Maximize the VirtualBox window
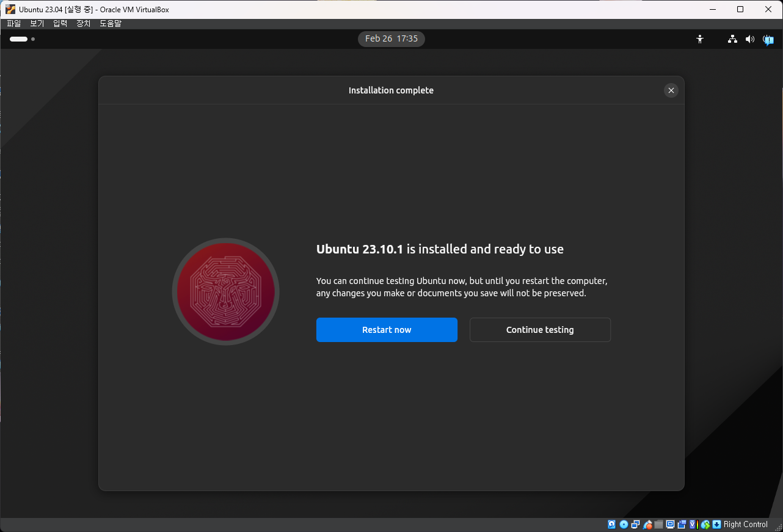783x532 pixels. click(x=740, y=9)
